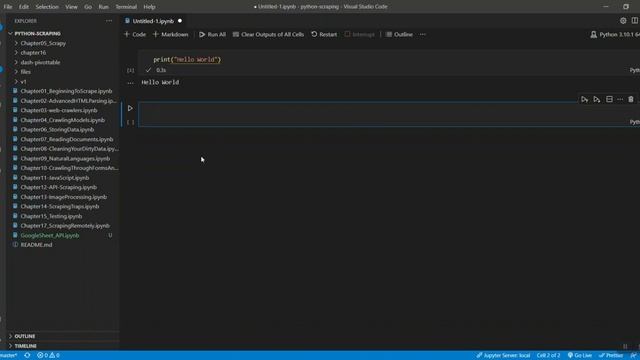Click the print("Hello World") code line

(x=187, y=60)
